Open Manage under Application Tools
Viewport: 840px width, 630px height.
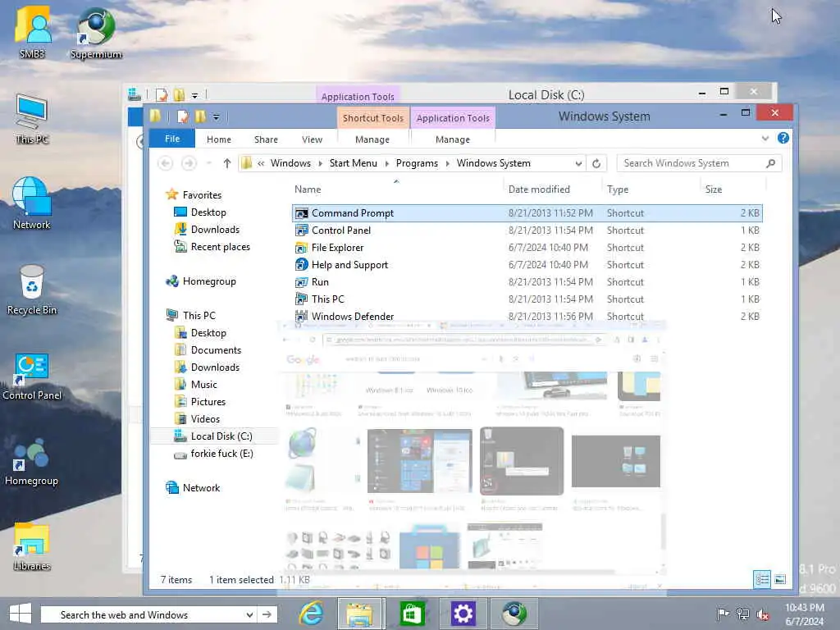[453, 139]
